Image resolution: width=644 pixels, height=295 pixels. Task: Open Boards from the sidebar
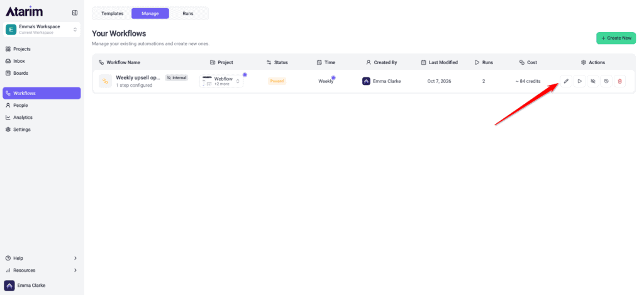42,73
